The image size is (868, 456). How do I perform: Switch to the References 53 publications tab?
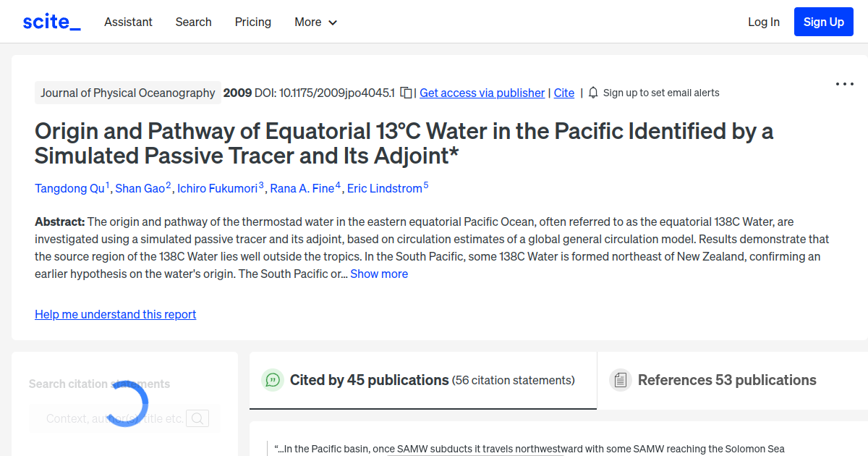(726, 379)
